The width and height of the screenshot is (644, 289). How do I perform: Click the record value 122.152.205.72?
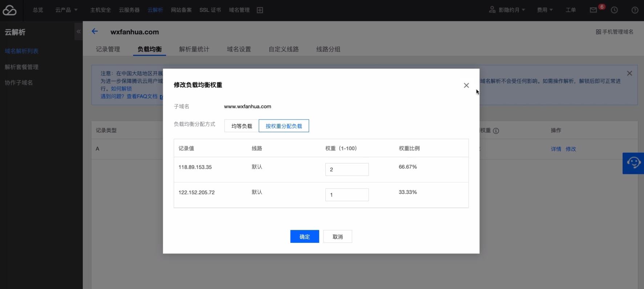(197, 192)
